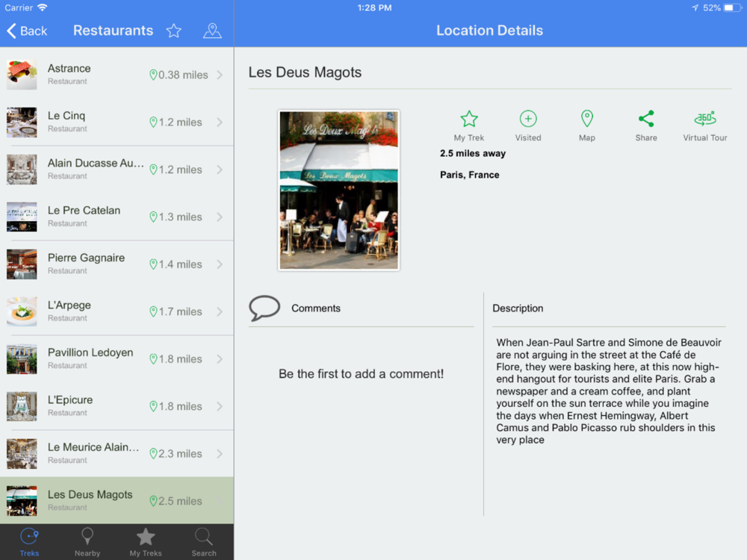
Task: Tap the Les Deus Magots list thumbnail
Action: click(x=22, y=501)
